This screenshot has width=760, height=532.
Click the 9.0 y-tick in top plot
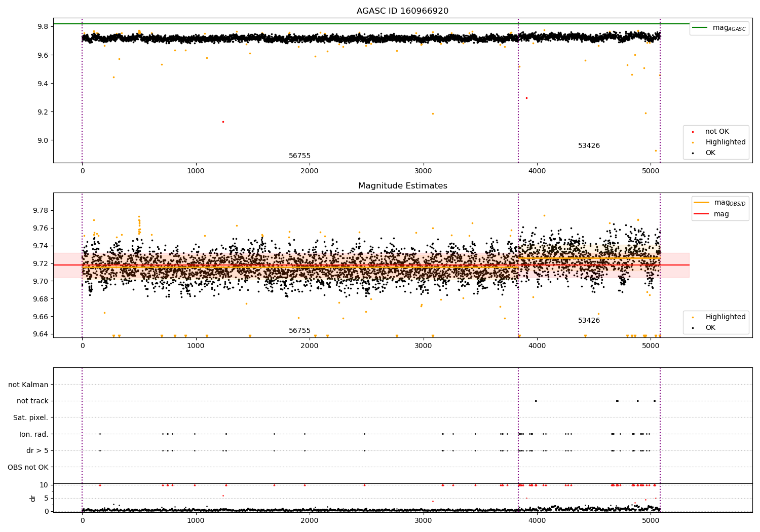pos(43,140)
